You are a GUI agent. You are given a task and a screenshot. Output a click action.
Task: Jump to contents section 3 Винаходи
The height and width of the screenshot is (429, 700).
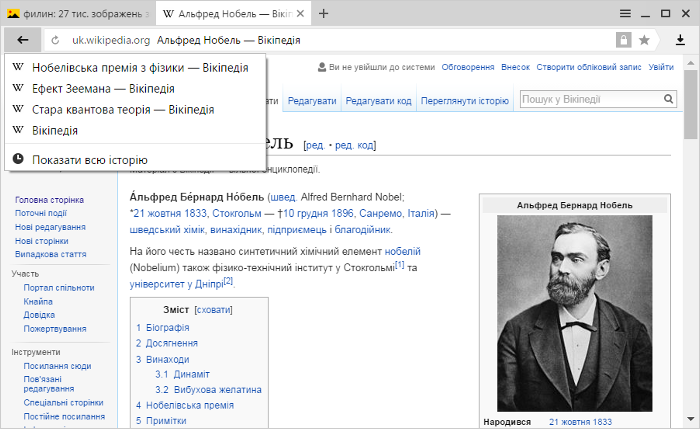point(162,359)
